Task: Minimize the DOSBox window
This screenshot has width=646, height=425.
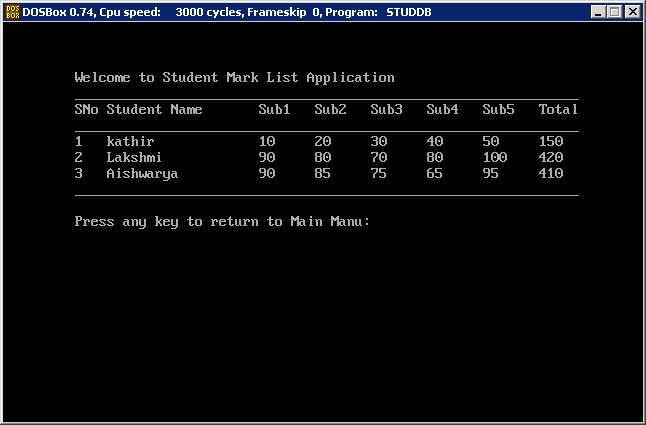Action: [x=598, y=12]
